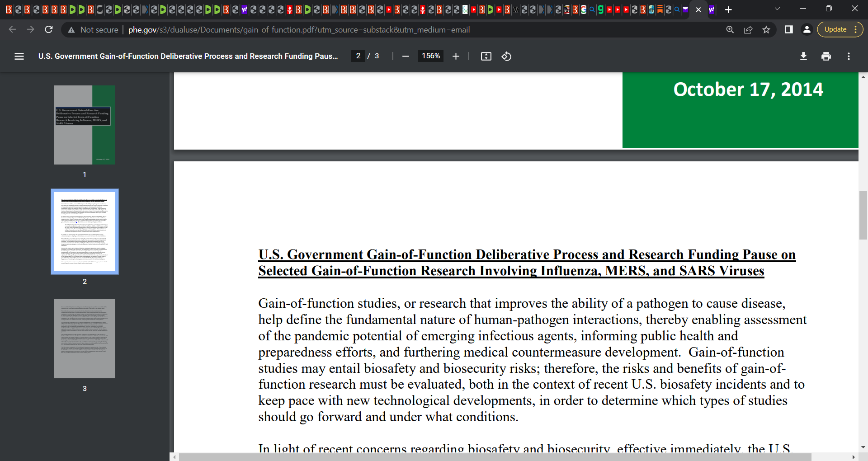Click the horizontal scrollbar thumb
The width and height of the screenshot is (868, 461).
495,457
